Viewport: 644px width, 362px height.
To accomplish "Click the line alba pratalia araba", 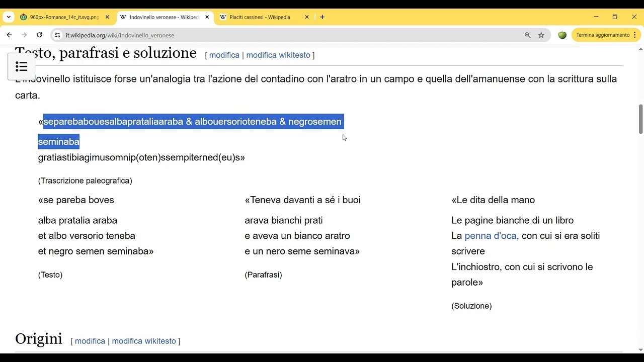I will (x=77, y=220).
